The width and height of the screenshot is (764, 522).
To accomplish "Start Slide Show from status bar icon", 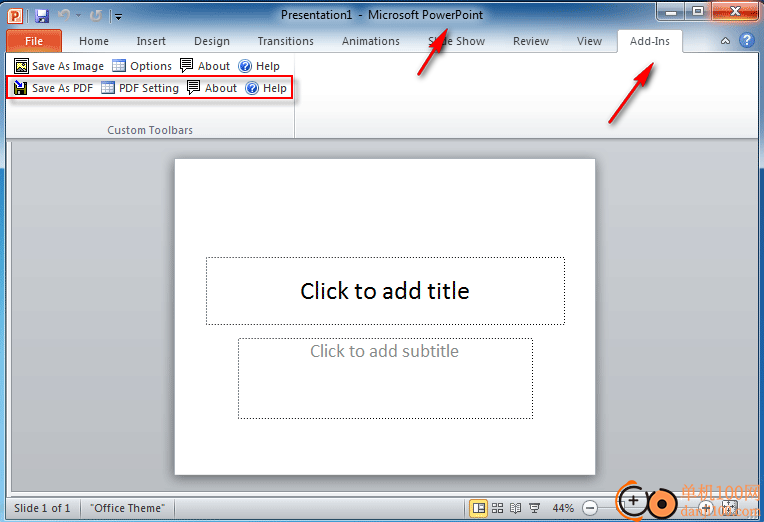I will tap(535, 508).
